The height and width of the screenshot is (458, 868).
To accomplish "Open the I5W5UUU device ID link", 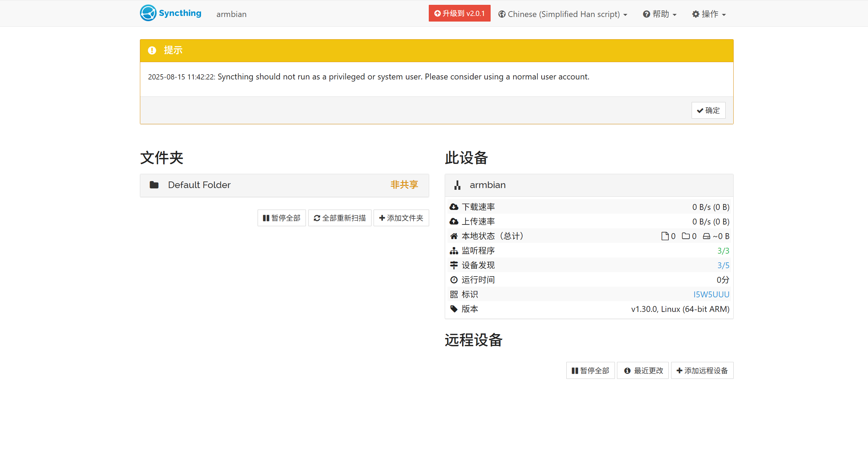I will (x=711, y=295).
